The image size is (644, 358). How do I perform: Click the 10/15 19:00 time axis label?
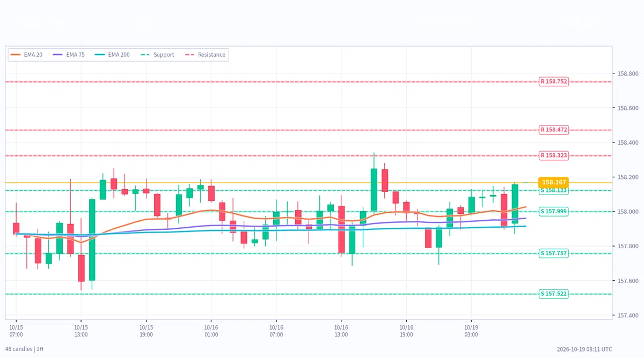(146, 331)
